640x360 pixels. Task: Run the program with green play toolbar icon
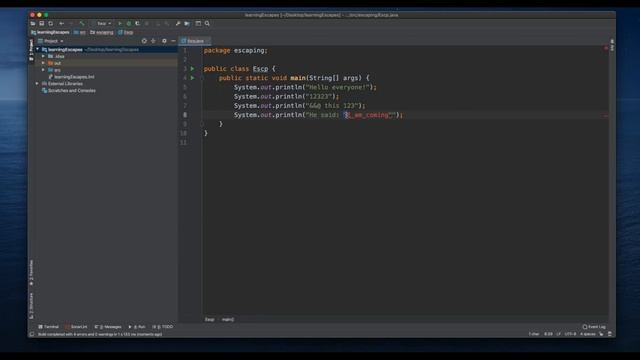click(120, 24)
